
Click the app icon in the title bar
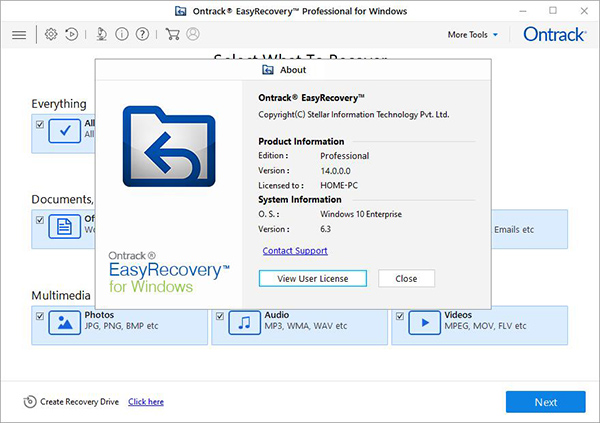pyautogui.click(x=181, y=11)
